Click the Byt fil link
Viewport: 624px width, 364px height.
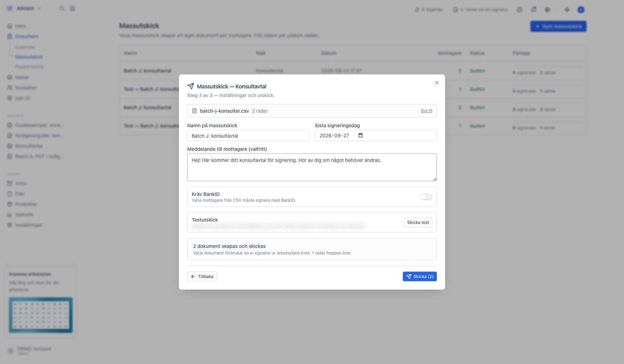click(426, 111)
